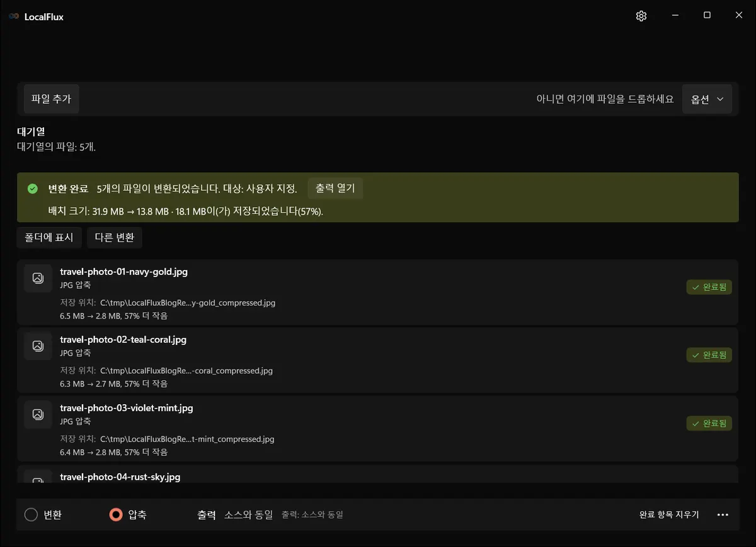This screenshot has height=547, width=756.
Task: Expand the 옵션 dropdown
Action: coord(707,99)
